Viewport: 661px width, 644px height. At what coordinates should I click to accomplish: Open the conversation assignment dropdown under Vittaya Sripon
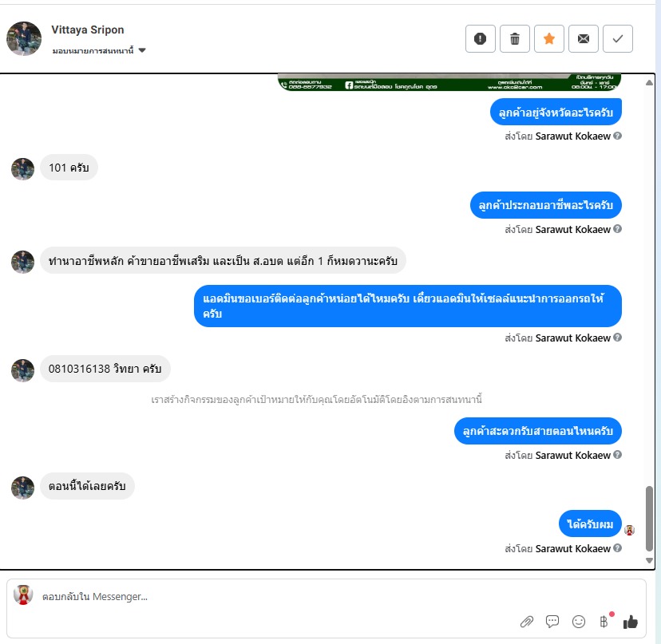tap(99, 50)
